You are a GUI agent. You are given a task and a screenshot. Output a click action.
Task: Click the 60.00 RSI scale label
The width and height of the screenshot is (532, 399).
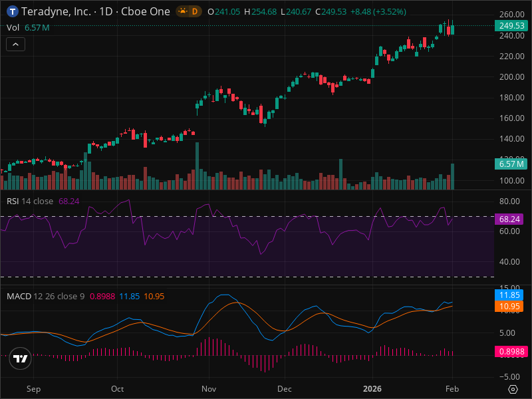coord(509,231)
